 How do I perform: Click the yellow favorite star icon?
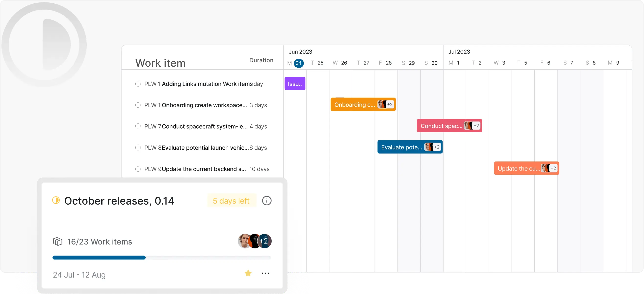pyautogui.click(x=248, y=273)
